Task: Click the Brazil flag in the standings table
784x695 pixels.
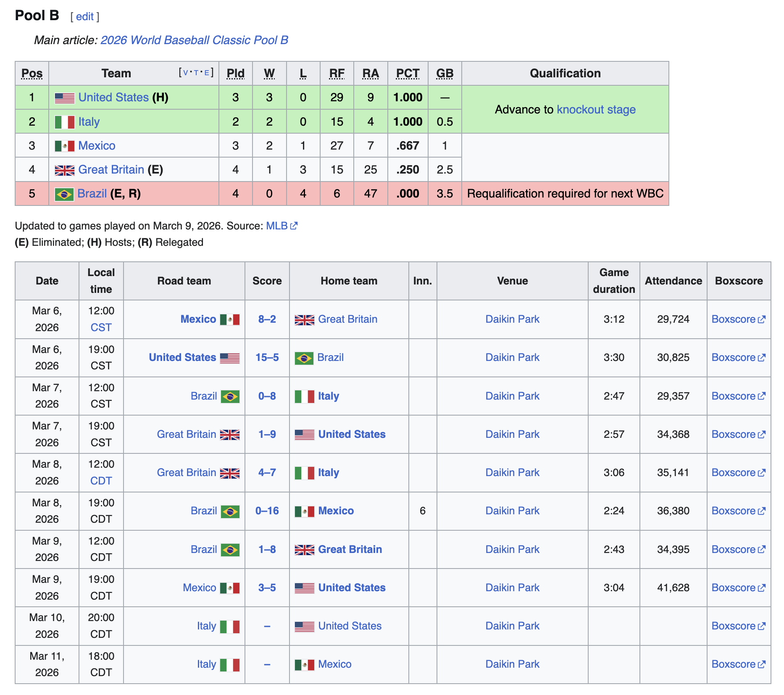Action: point(64,194)
